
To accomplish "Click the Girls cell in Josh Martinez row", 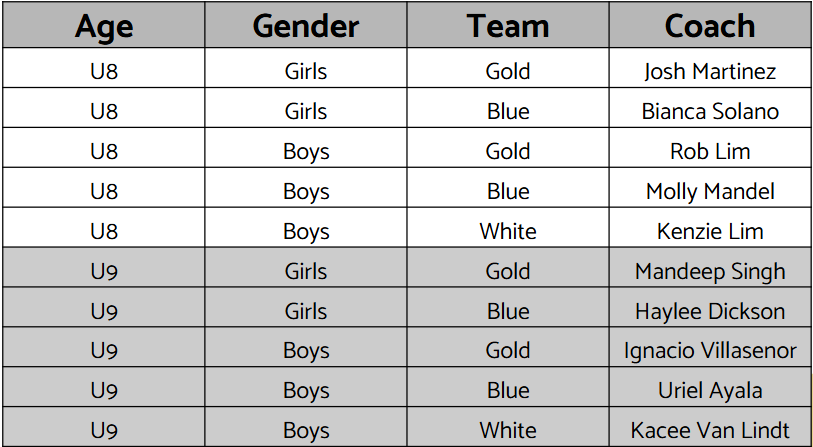I will (x=306, y=68).
